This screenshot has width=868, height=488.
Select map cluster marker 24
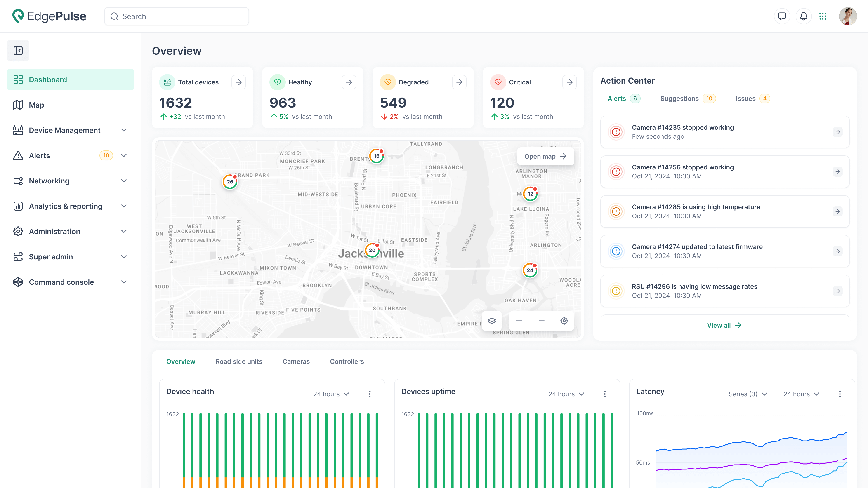[530, 270]
